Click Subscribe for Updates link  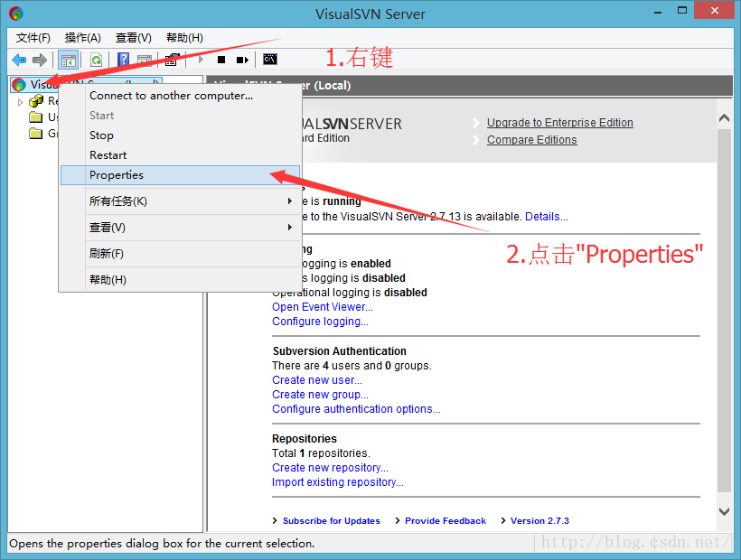pos(332,521)
